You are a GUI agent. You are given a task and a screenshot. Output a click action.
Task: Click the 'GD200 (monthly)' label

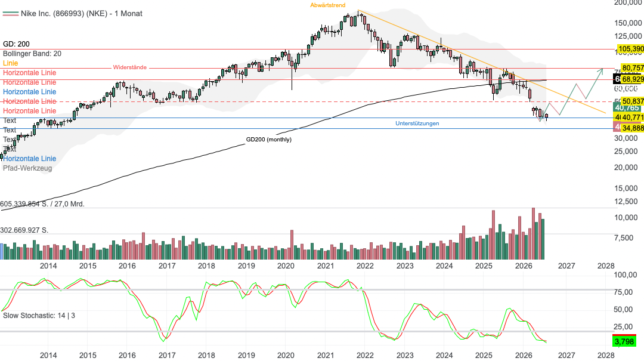coord(268,140)
